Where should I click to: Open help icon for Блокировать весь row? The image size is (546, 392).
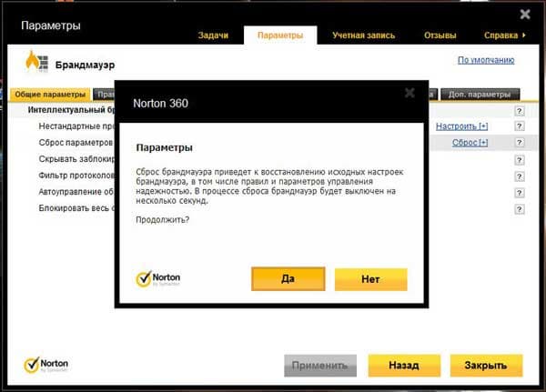click(x=520, y=209)
